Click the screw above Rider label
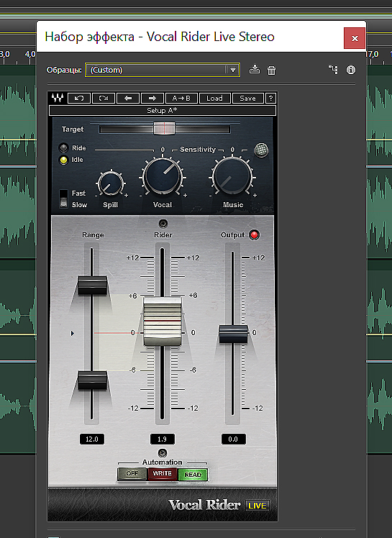This screenshot has height=538, width=392. click(x=163, y=224)
